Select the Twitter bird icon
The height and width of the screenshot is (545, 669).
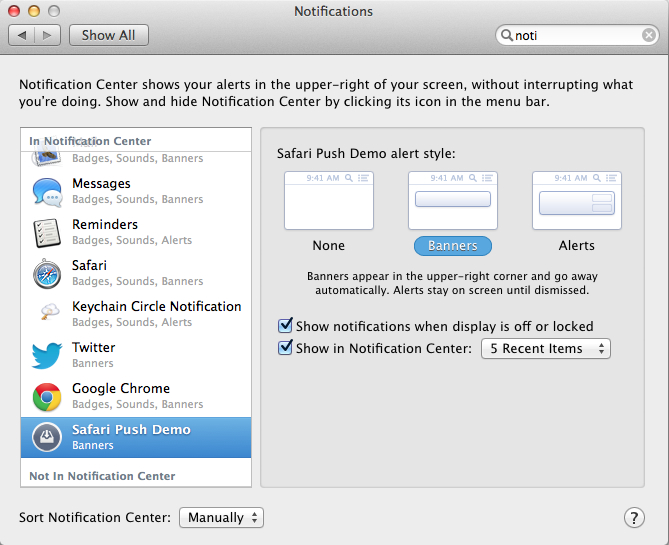47,355
